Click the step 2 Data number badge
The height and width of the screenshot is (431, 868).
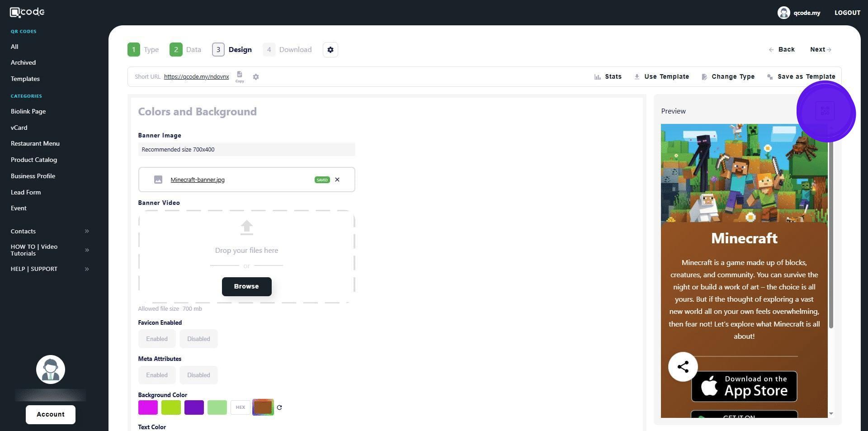(x=176, y=50)
